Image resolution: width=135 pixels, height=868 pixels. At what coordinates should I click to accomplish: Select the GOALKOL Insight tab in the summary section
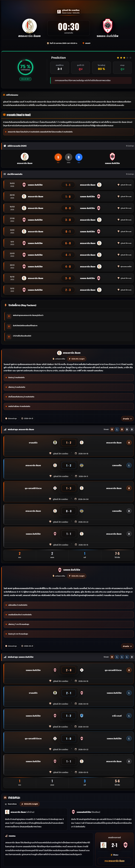click(x=30, y=804)
